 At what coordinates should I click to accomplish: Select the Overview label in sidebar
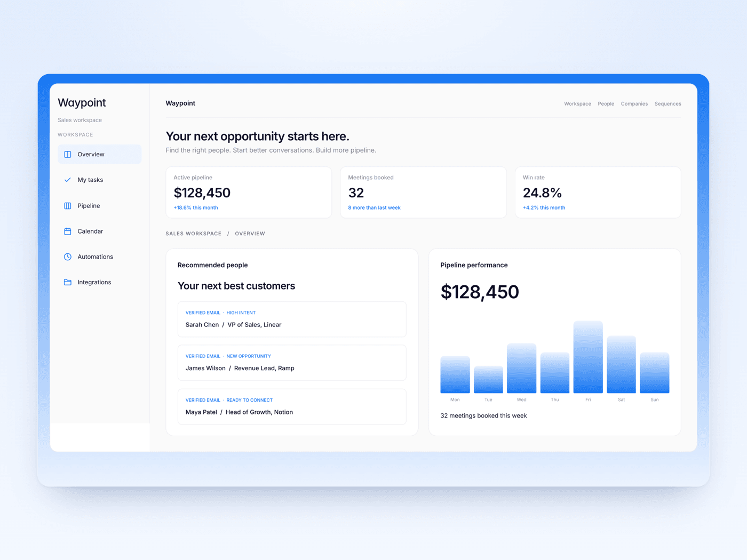coord(91,154)
